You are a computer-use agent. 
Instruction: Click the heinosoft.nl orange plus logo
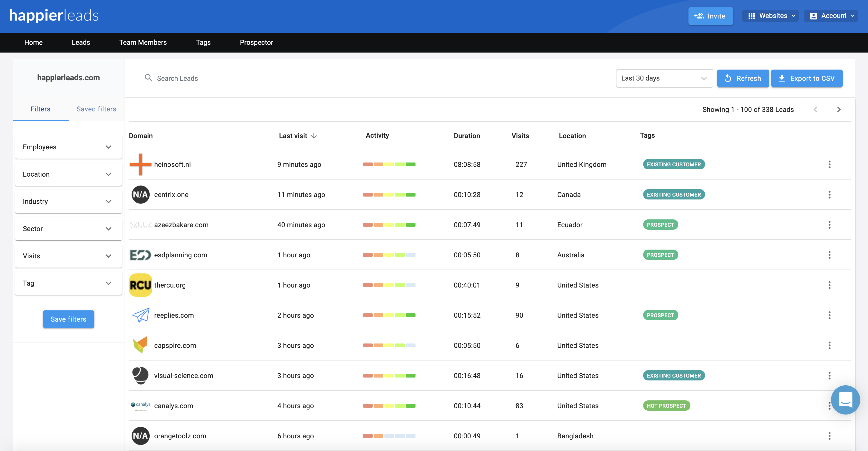141,164
